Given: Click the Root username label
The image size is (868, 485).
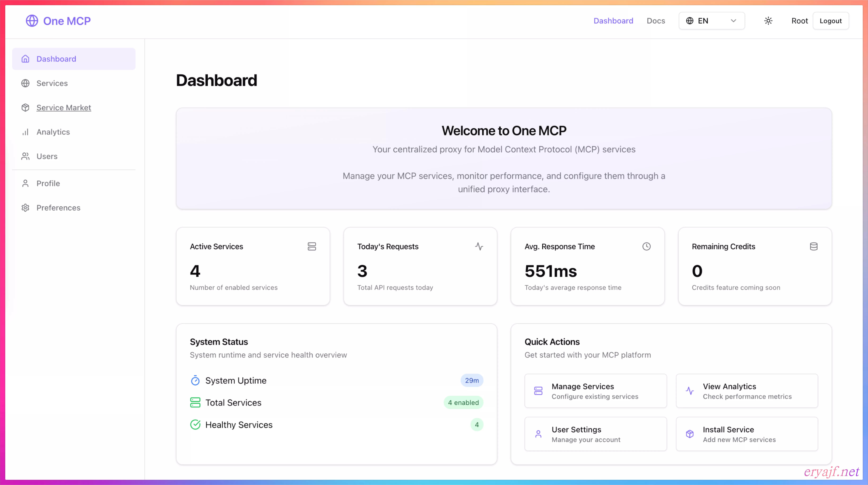Looking at the screenshot, I should click(800, 21).
